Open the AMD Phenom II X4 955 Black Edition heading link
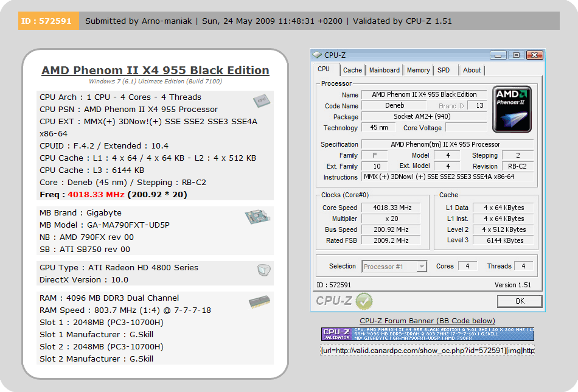Screen dimensions: 578x392 (x=155, y=70)
